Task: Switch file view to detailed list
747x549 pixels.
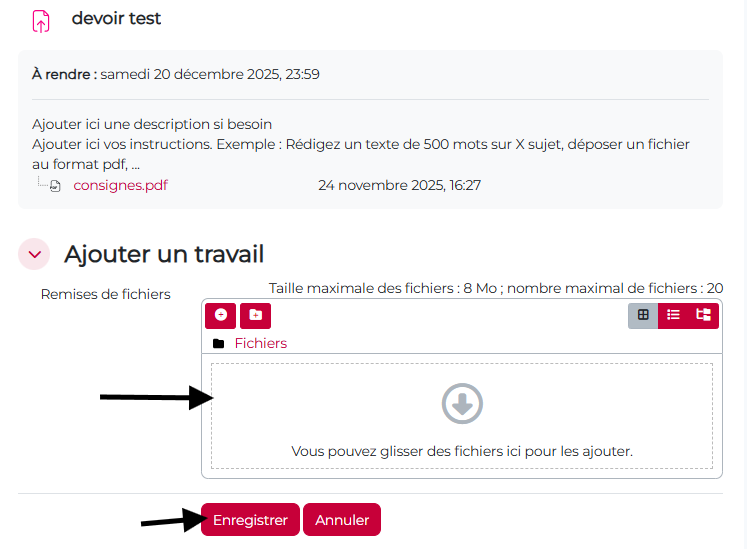Action: click(x=673, y=315)
